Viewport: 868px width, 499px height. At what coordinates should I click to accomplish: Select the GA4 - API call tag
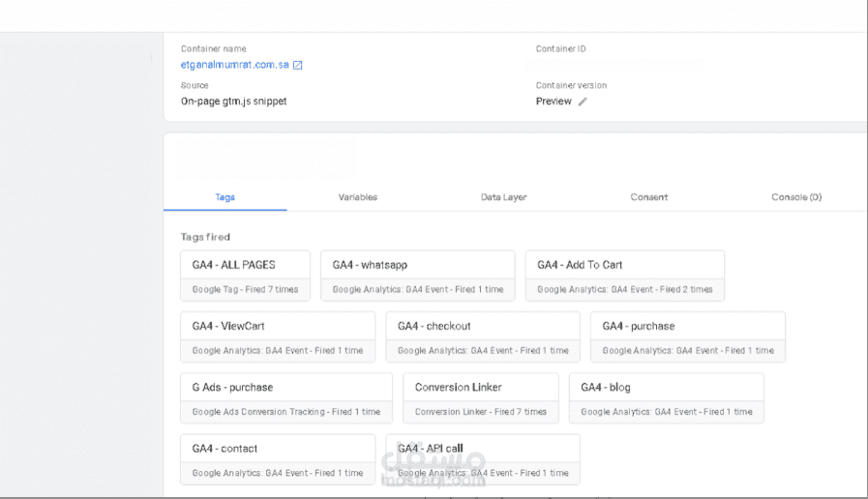tap(482, 459)
